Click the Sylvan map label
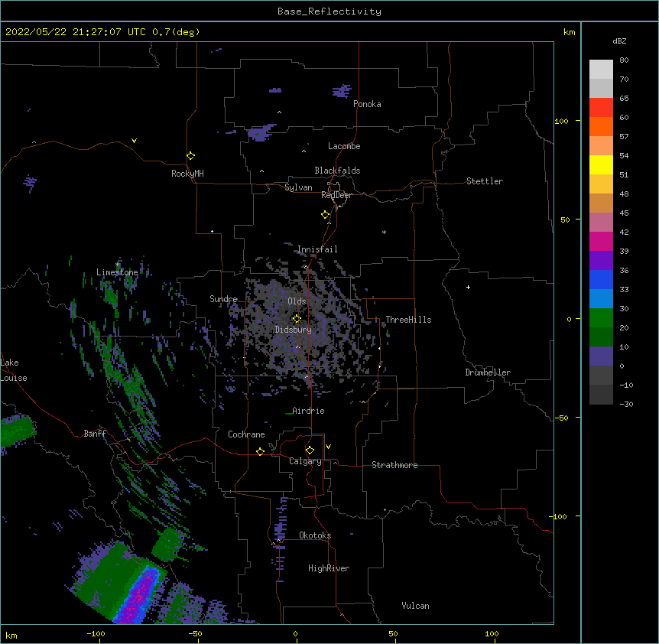 point(298,187)
